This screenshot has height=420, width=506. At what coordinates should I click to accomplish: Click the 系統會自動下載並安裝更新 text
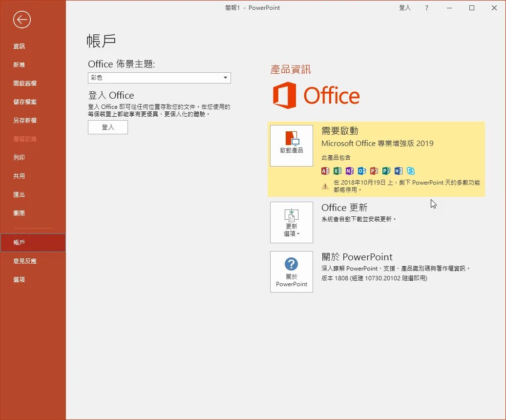click(358, 219)
